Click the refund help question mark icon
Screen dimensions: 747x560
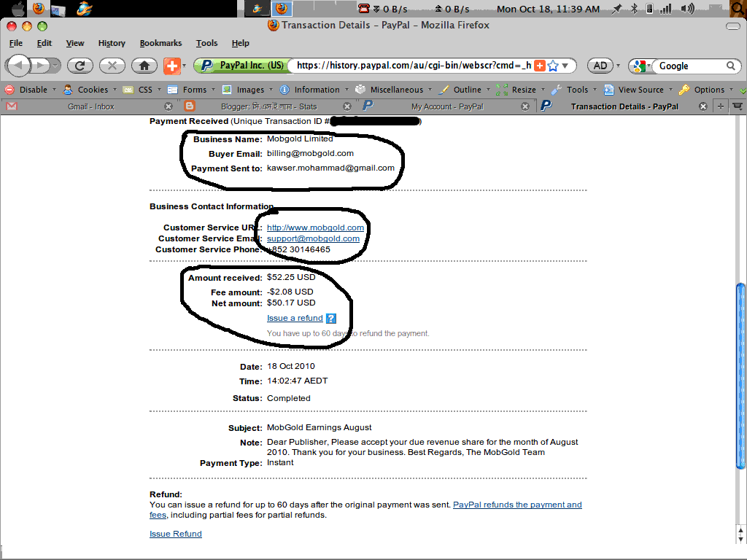point(331,319)
